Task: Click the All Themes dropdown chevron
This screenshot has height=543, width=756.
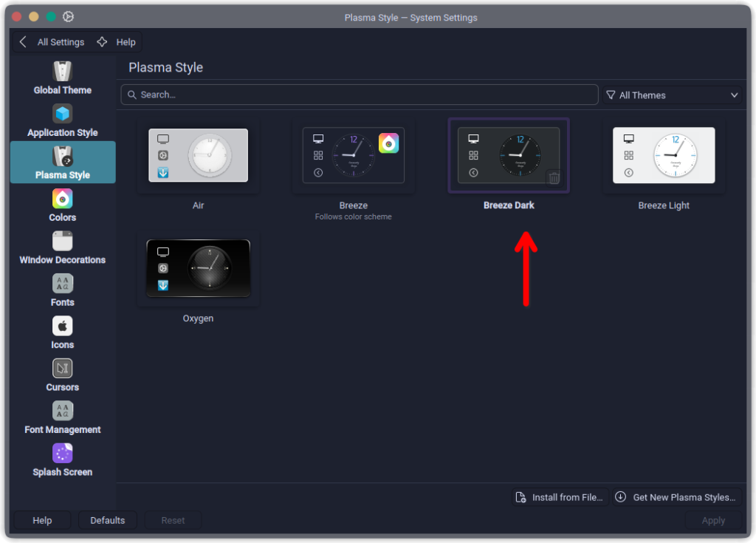Action: (734, 95)
